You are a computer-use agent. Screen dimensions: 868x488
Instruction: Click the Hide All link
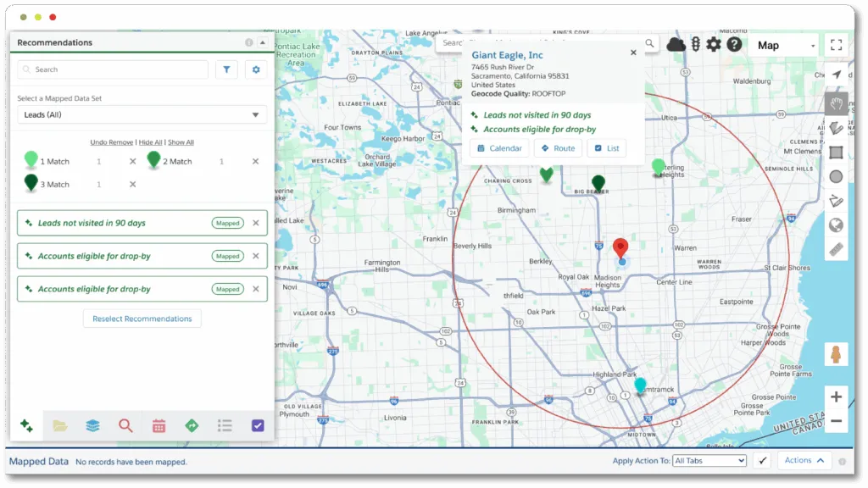coord(150,142)
